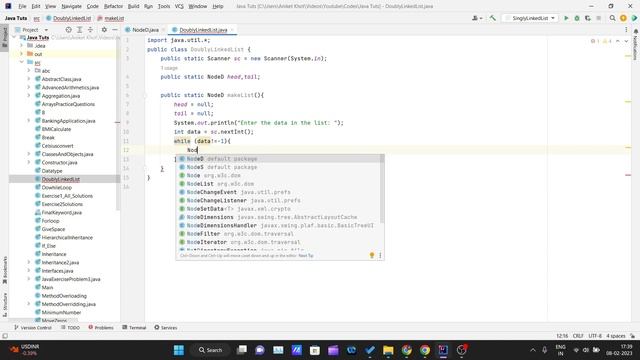Image resolution: width=640 pixels, height=360 pixels.
Task: Expand all in Project panel
Action: (80, 30)
